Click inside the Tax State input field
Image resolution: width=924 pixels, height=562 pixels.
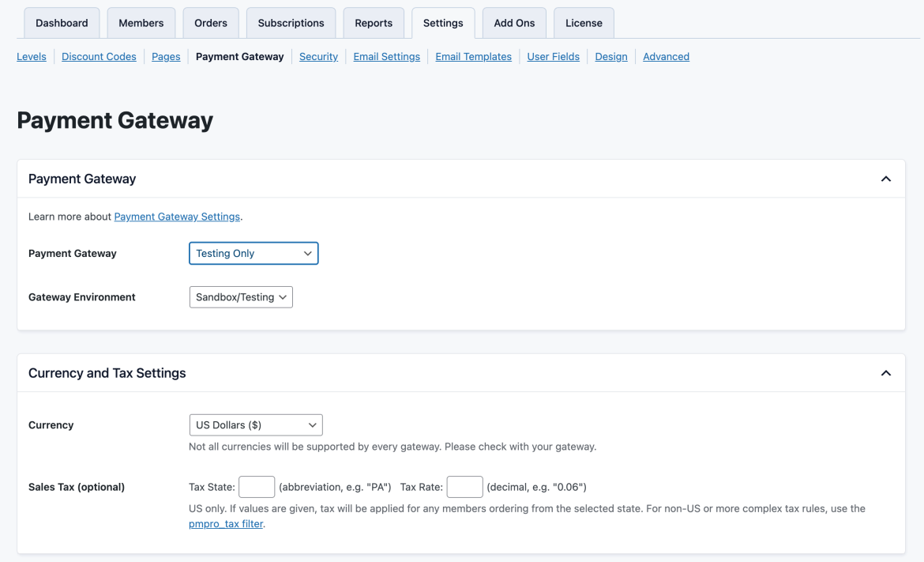tap(257, 487)
